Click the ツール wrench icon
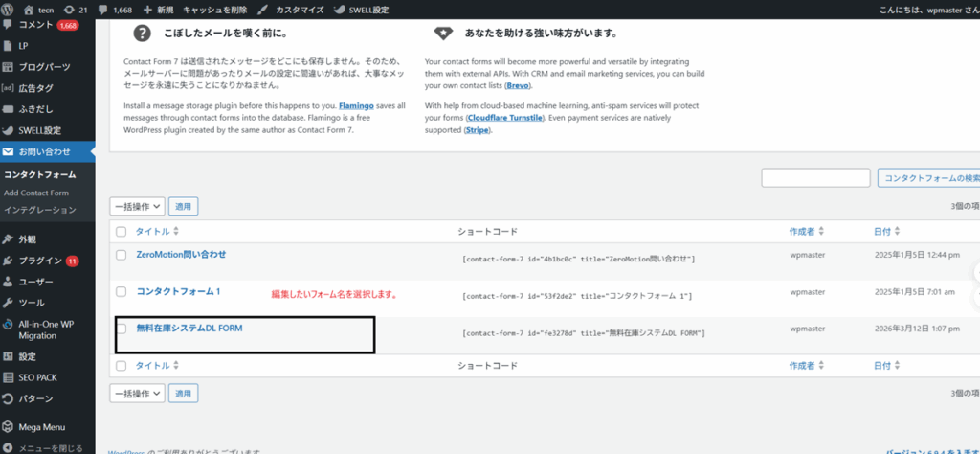 click(9, 303)
